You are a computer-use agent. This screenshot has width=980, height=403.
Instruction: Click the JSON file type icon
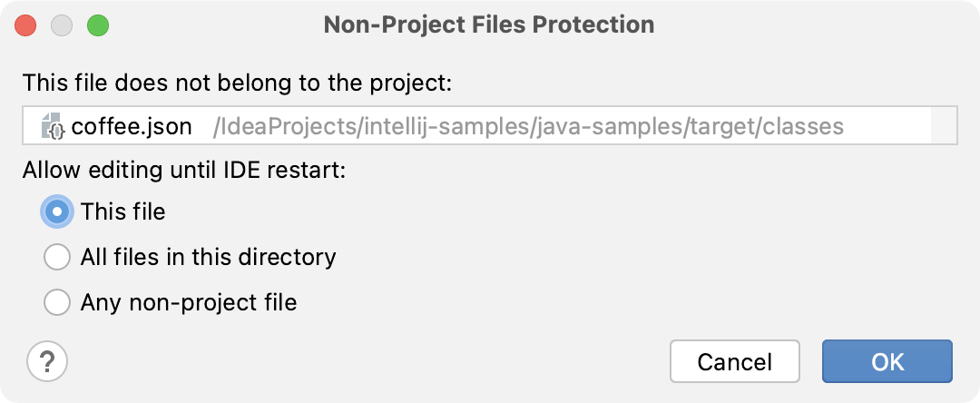53,126
